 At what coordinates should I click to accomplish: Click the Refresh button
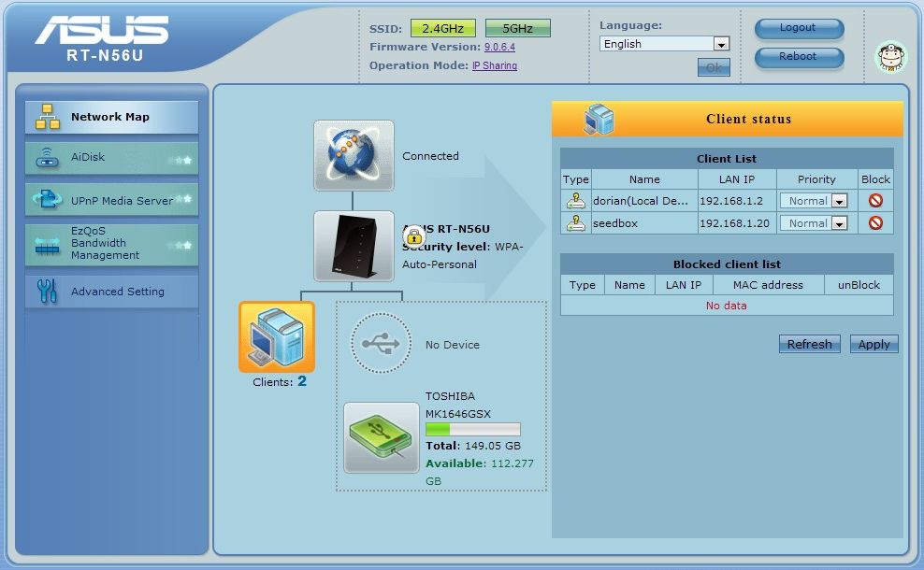point(809,344)
